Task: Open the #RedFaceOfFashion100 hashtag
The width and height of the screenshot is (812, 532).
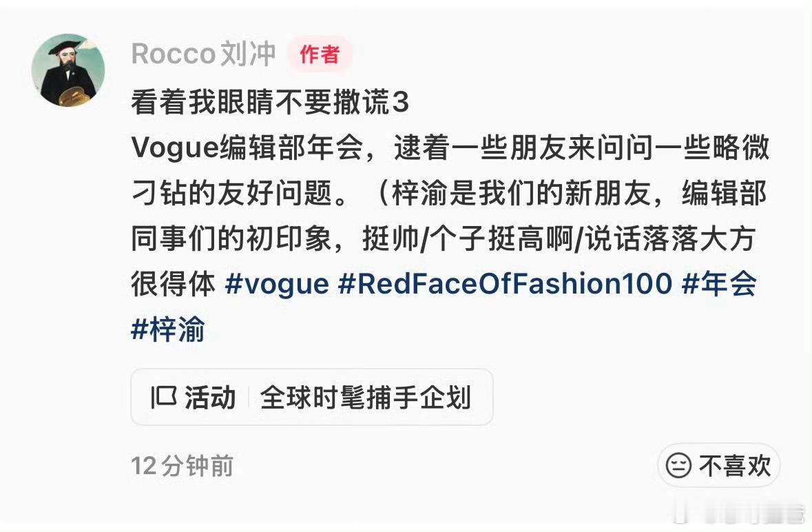Action: 505,284
